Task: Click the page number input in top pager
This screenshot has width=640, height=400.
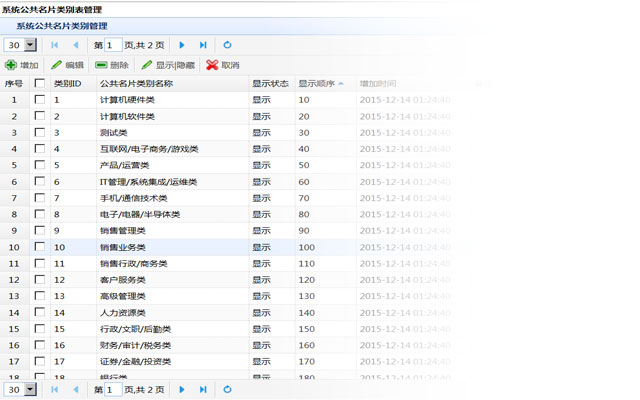Action: (x=114, y=45)
